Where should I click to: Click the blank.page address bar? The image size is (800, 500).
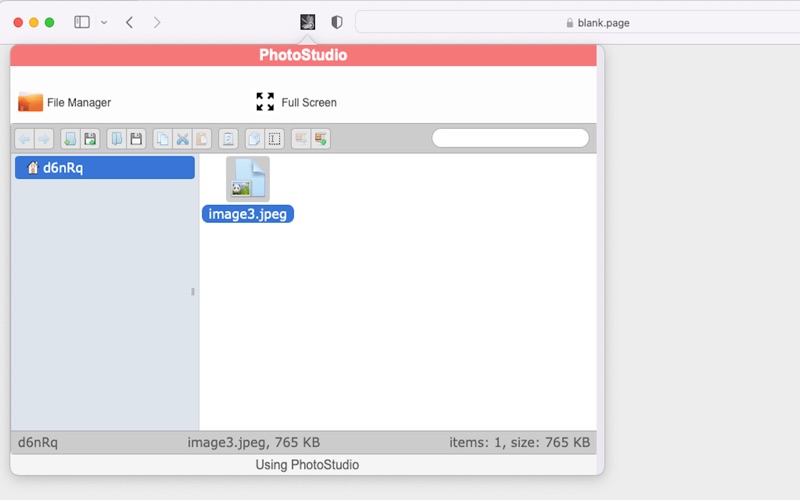pyautogui.click(x=578, y=22)
